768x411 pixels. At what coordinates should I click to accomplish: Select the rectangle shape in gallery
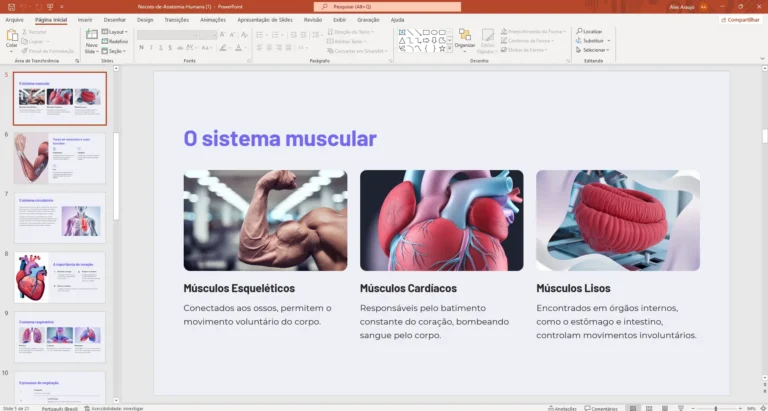(426, 32)
